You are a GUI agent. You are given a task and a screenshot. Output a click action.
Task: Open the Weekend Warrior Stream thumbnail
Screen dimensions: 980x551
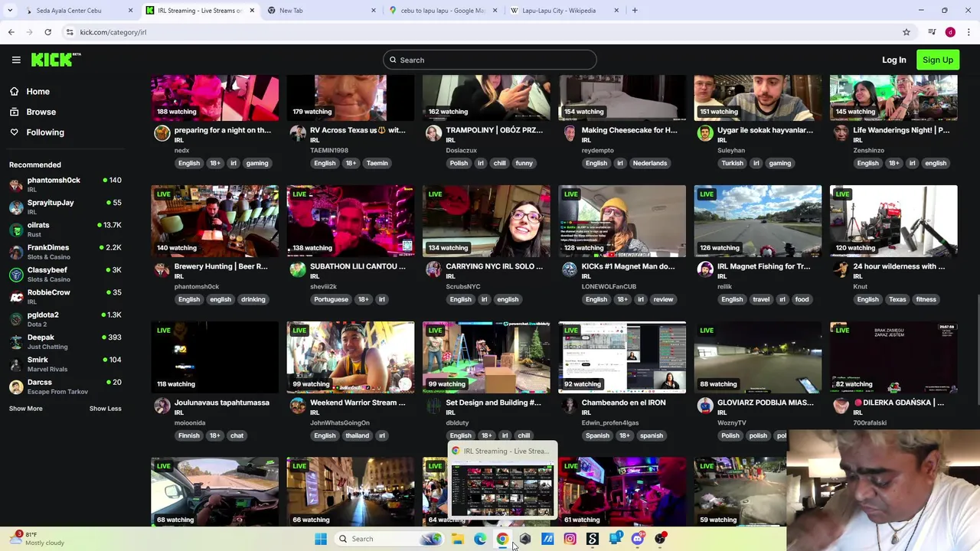coord(351,357)
